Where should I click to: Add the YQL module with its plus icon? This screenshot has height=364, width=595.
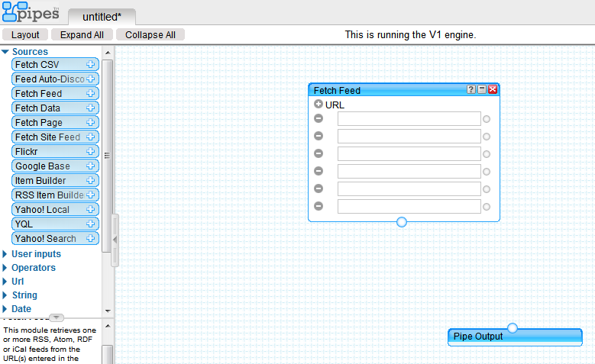click(90, 224)
